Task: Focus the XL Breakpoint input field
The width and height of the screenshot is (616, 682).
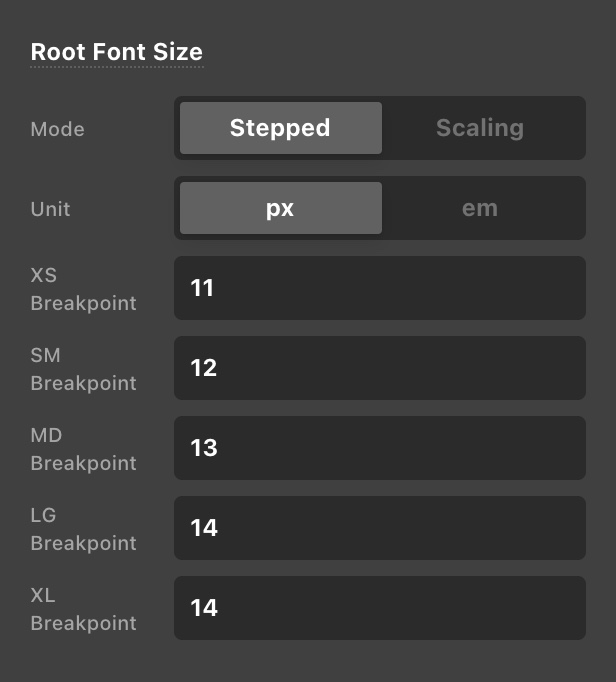Action: point(380,608)
